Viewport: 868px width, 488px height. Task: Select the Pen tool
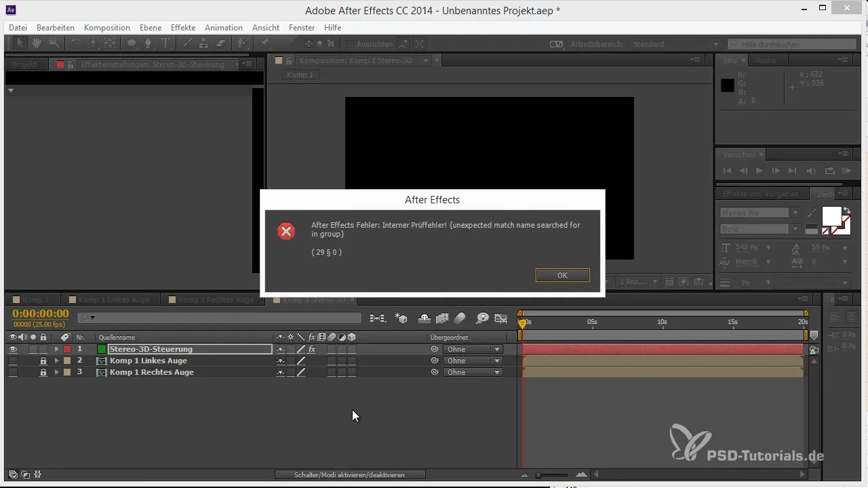[149, 43]
